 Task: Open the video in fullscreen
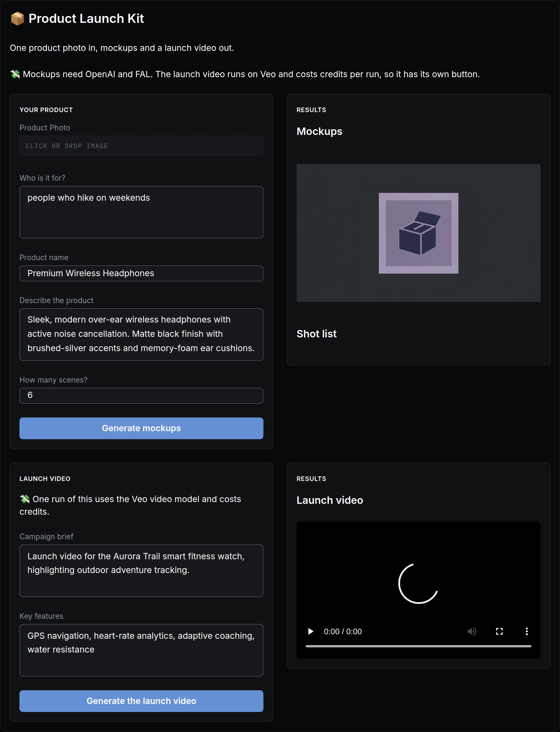pyautogui.click(x=499, y=631)
